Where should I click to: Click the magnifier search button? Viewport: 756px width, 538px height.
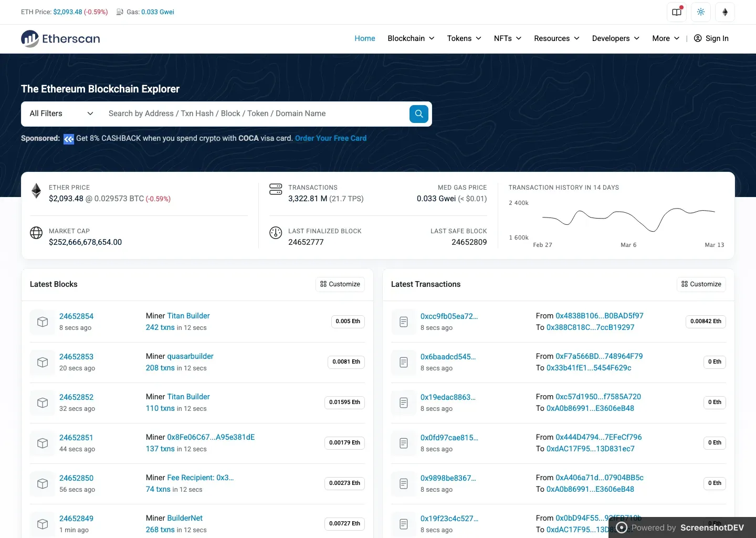[x=419, y=113]
